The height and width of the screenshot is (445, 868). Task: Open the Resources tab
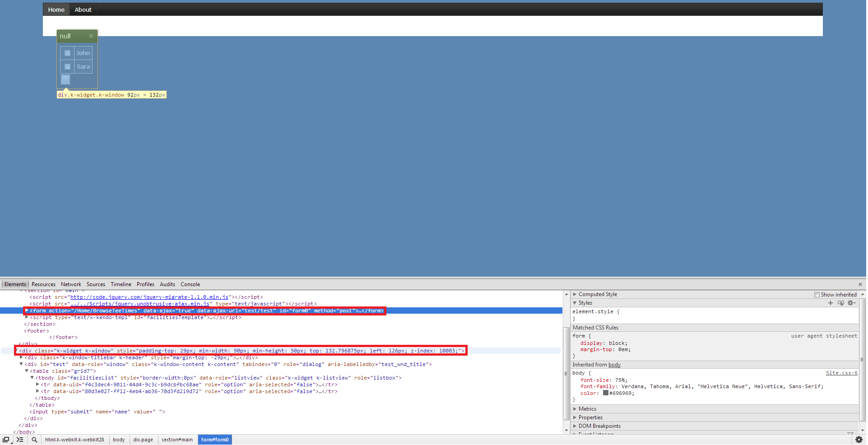[43, 284]
